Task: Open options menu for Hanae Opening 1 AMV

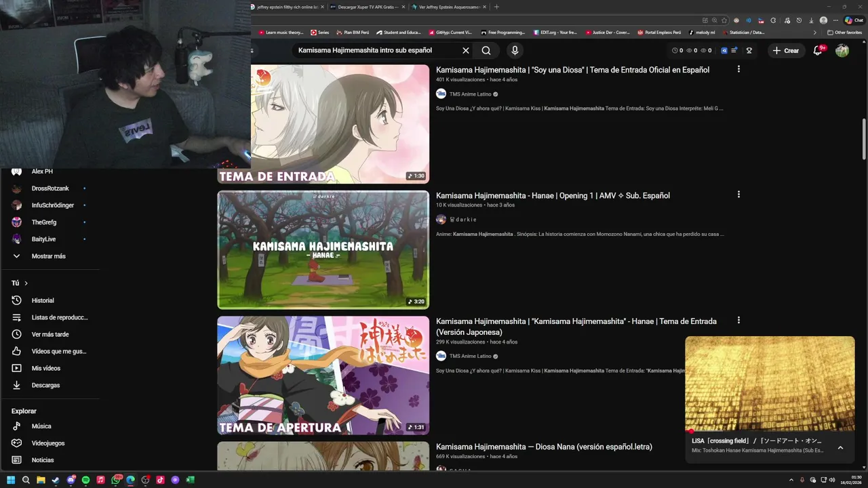Action: 738,195
